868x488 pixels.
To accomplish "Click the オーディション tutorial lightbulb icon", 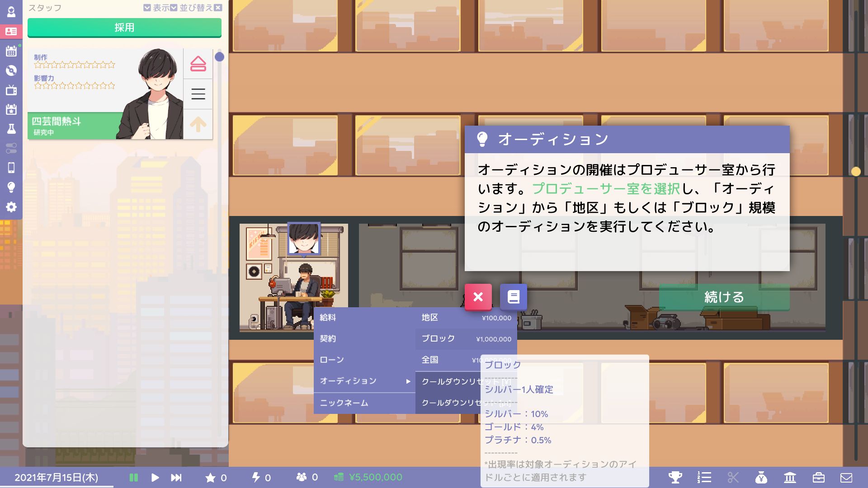I will point(482,139).
